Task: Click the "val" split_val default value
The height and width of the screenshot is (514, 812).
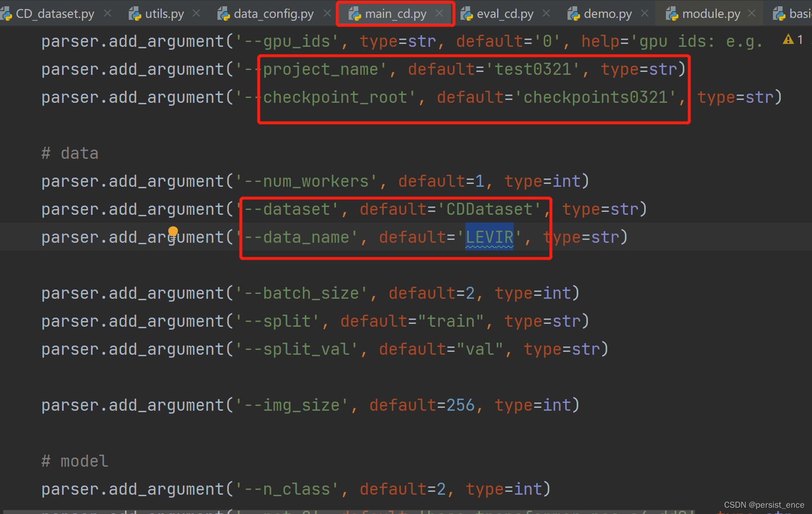Action: coord(480,349)
